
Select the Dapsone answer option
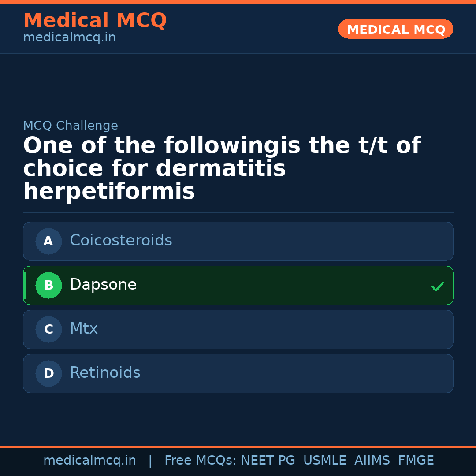(238, 285)
